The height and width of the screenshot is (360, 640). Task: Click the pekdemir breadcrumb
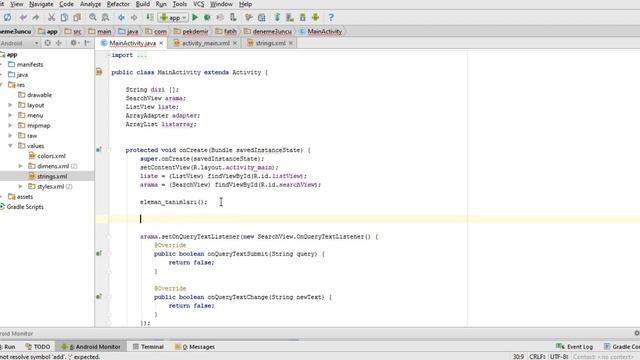tap(191, 31)
